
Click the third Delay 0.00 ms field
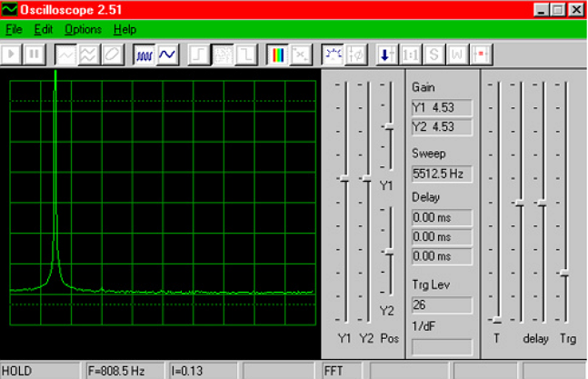click(442, 256)
